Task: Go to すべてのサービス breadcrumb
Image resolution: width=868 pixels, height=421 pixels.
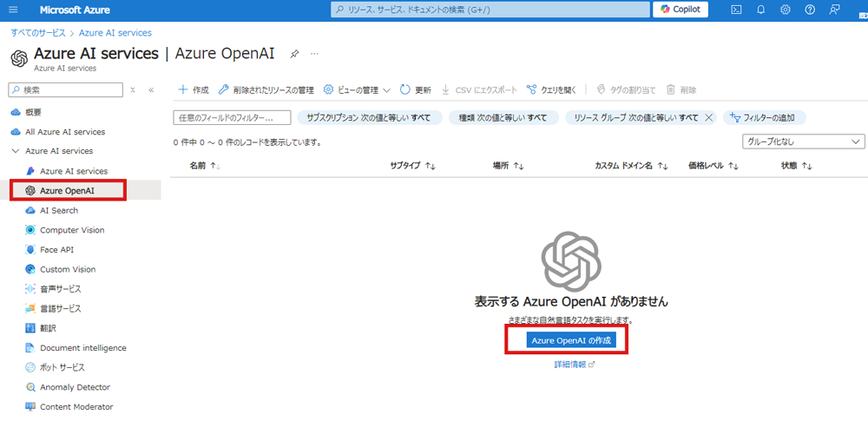Action: pos(38,33)
